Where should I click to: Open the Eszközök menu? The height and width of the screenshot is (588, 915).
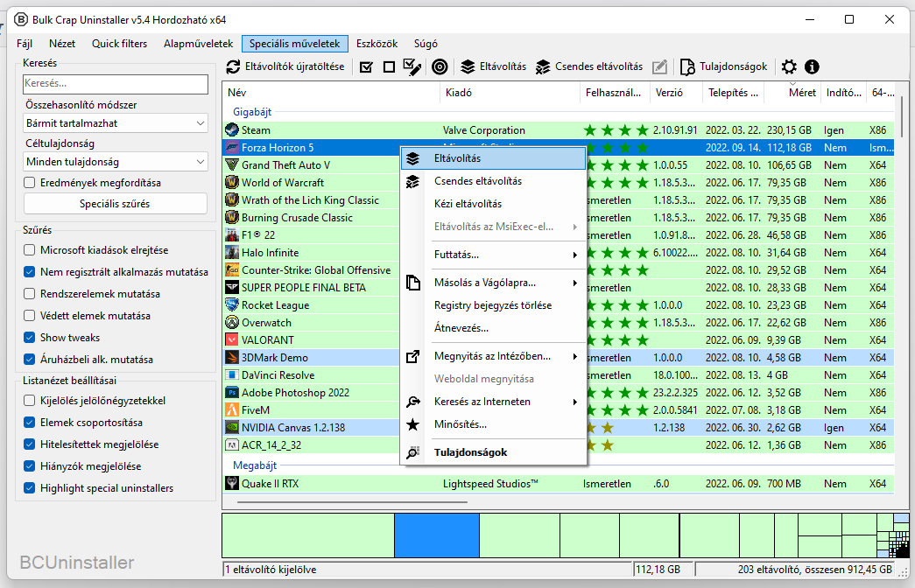tap(377, 44)
